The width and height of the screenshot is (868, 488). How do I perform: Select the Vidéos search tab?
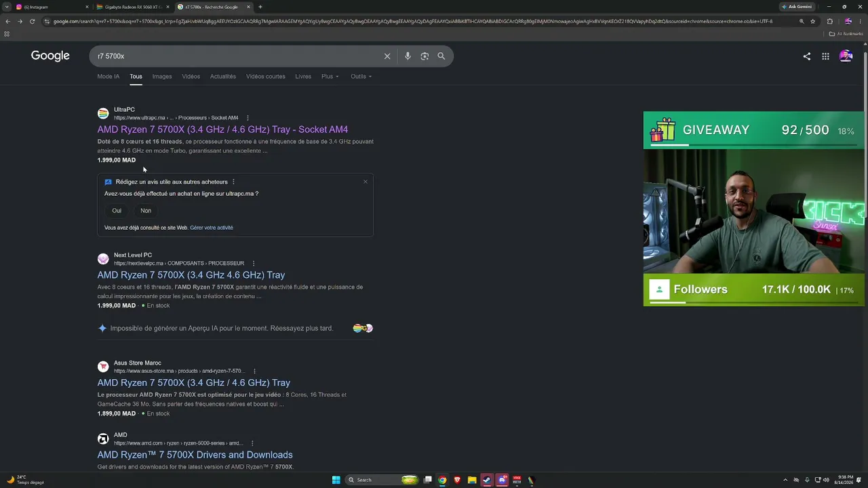[191, 77]
